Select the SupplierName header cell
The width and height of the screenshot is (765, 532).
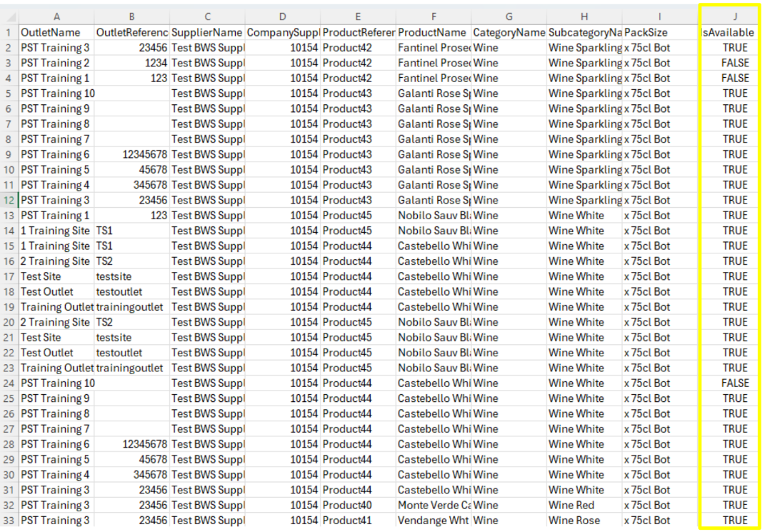(x=207, y=33)
